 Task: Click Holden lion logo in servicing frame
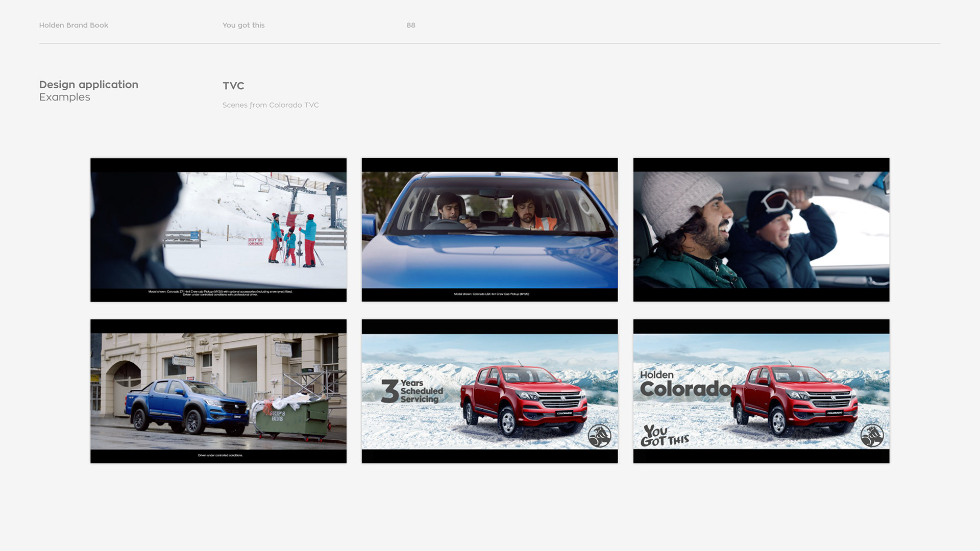599,436
